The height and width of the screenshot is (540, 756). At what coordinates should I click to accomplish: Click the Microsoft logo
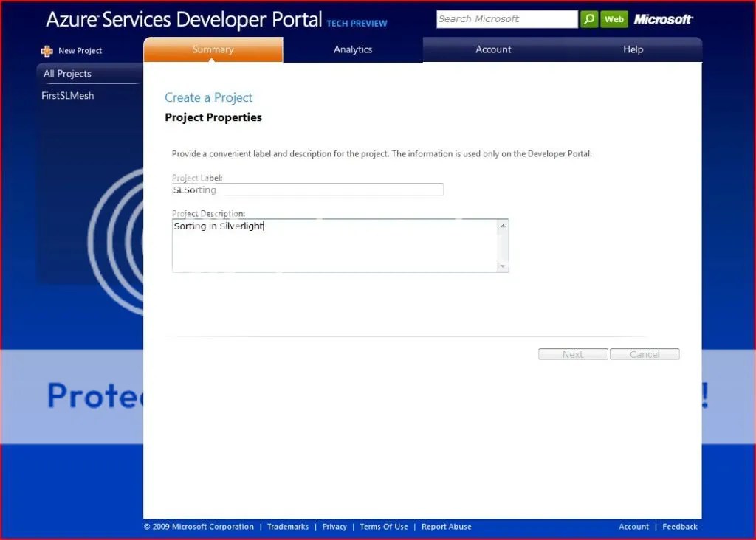663,19
